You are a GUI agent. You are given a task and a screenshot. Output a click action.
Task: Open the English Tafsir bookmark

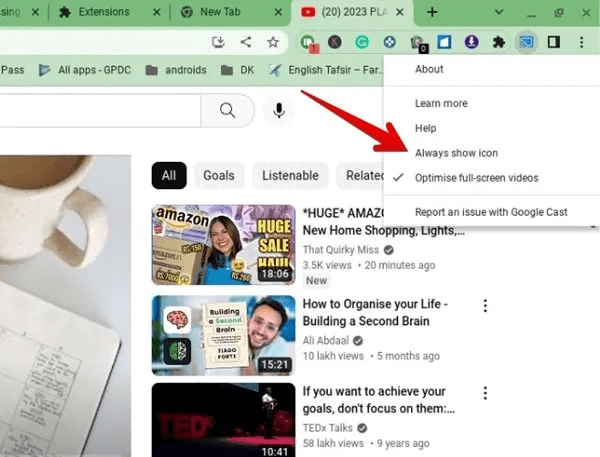click(326, 70)
